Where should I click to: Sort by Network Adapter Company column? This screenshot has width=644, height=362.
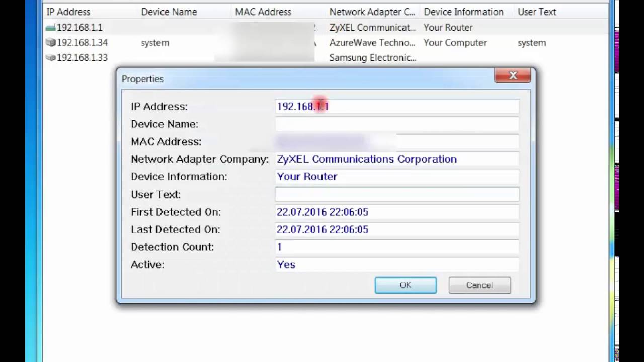372,12
